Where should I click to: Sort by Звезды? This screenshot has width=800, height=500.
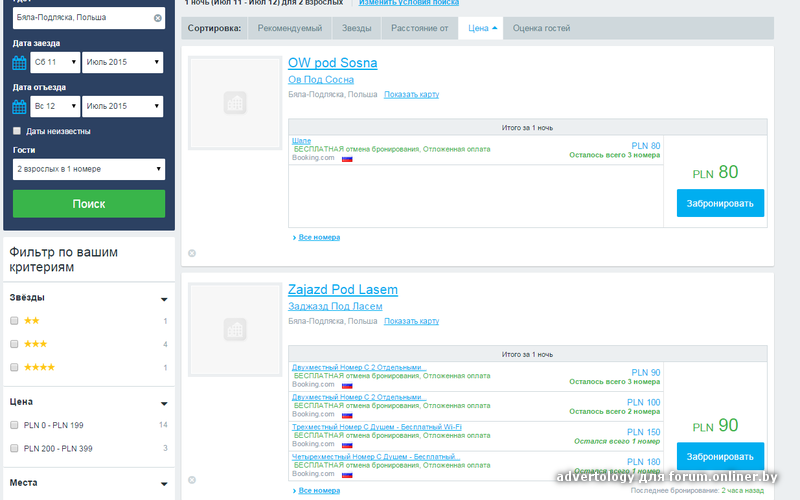357,28
